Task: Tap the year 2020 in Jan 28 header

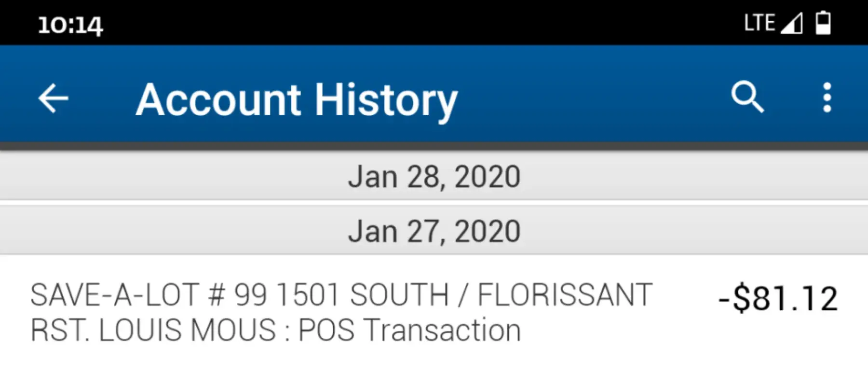Action: coord(488,177)
